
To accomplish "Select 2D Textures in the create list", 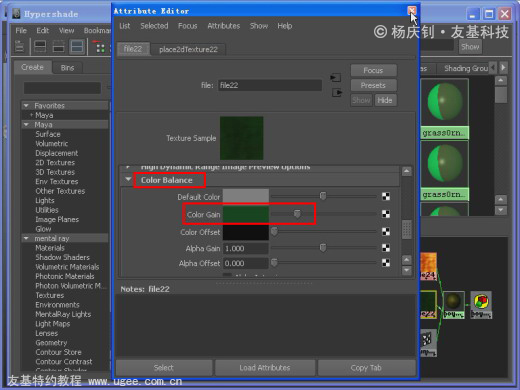I will [55, 163].
